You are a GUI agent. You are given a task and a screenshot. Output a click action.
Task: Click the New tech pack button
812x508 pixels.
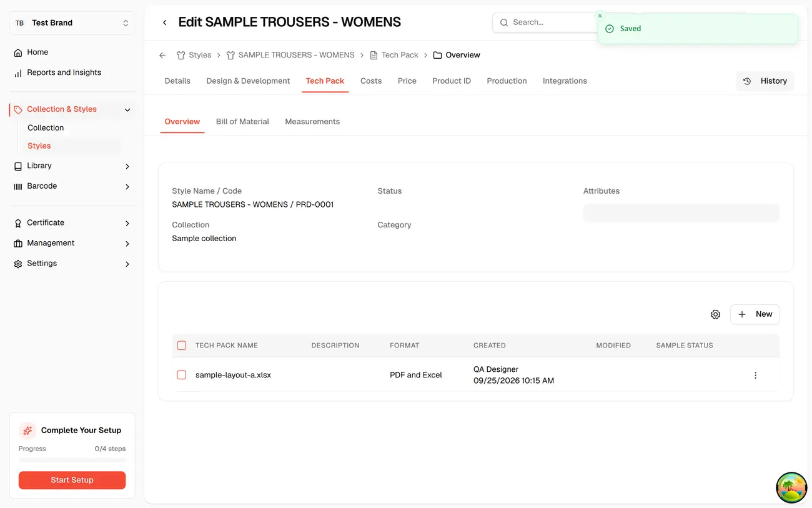755,314
